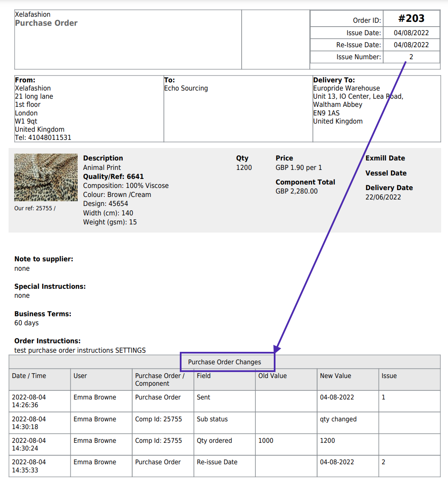Click the Field column header

(203, 376)
